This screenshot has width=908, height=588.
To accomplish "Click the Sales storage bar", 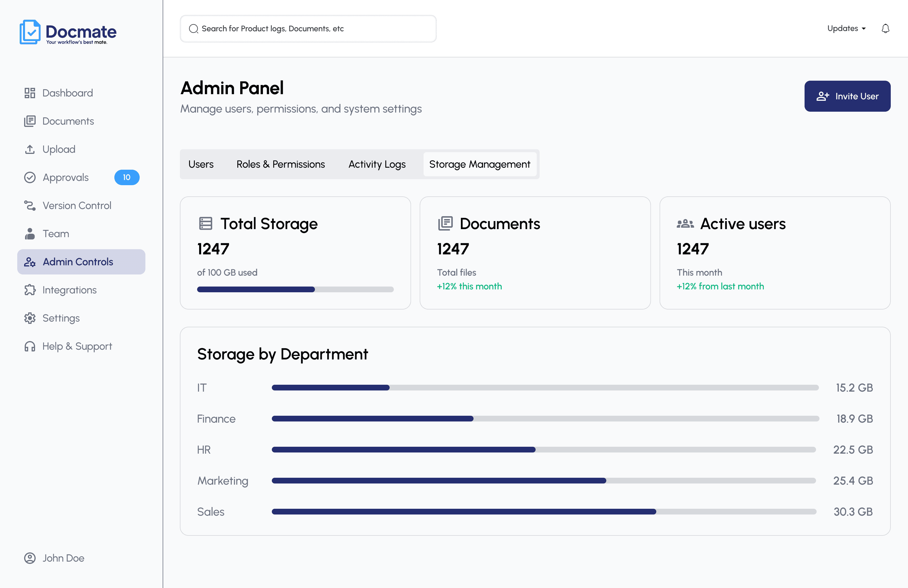I will pos(544,512).
